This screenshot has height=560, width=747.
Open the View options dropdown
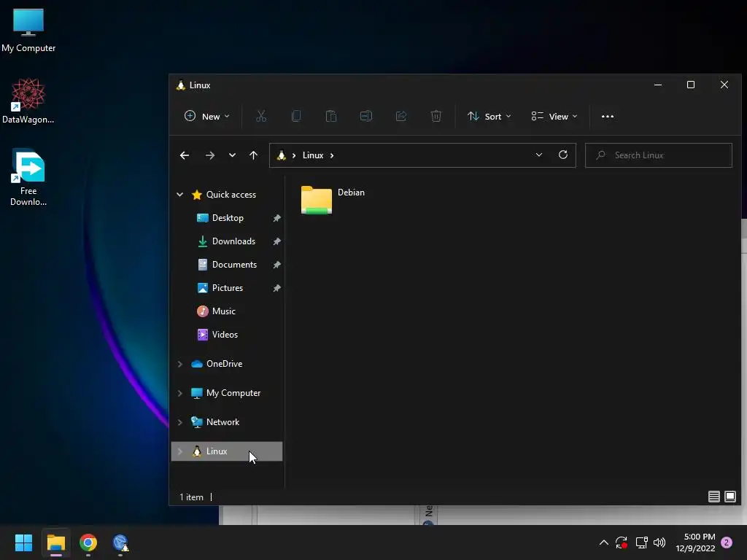click(x=554, y=116)
